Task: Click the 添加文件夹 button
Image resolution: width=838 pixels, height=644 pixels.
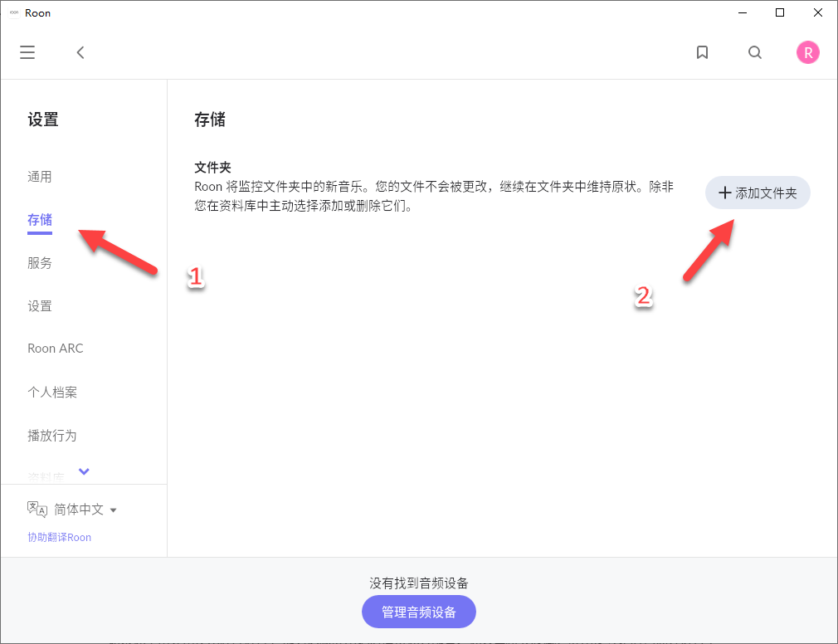Action: pyautogui.click(x=758, y=193)
